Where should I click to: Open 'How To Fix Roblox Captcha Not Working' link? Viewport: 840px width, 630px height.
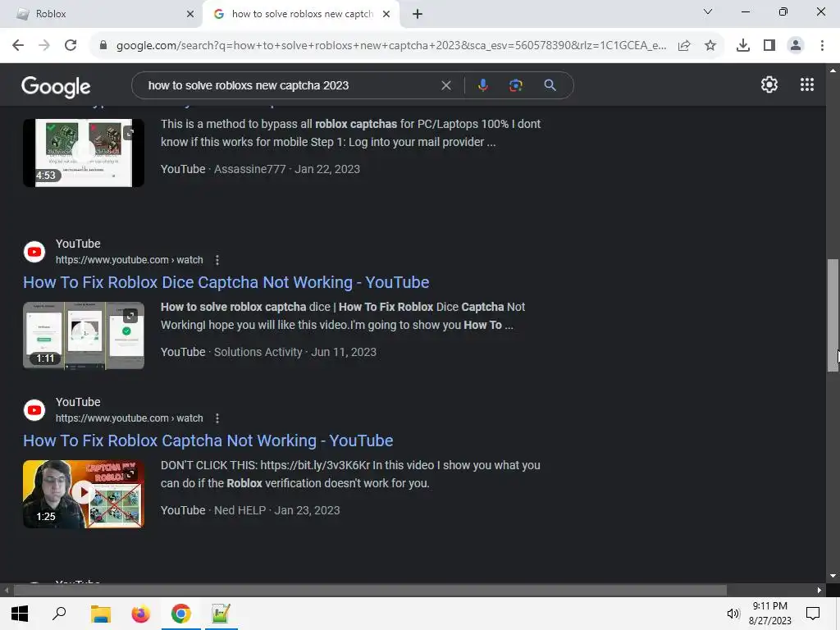tap(208, 441)
